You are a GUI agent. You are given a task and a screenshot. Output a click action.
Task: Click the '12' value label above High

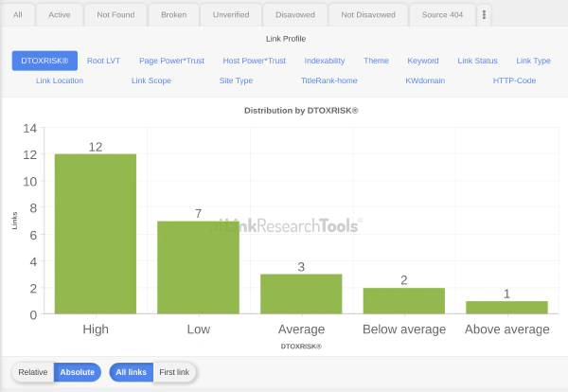tap(96, 147)
